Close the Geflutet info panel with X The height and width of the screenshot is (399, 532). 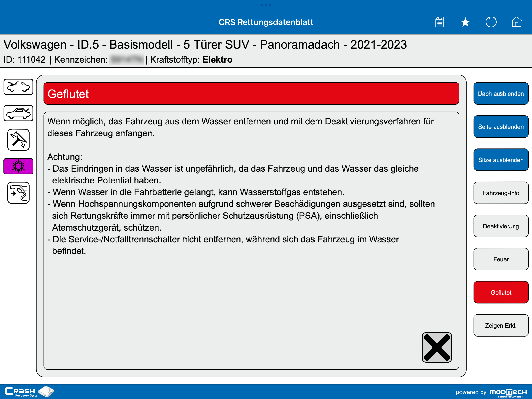pyautogui.click(x=437, y=348)
